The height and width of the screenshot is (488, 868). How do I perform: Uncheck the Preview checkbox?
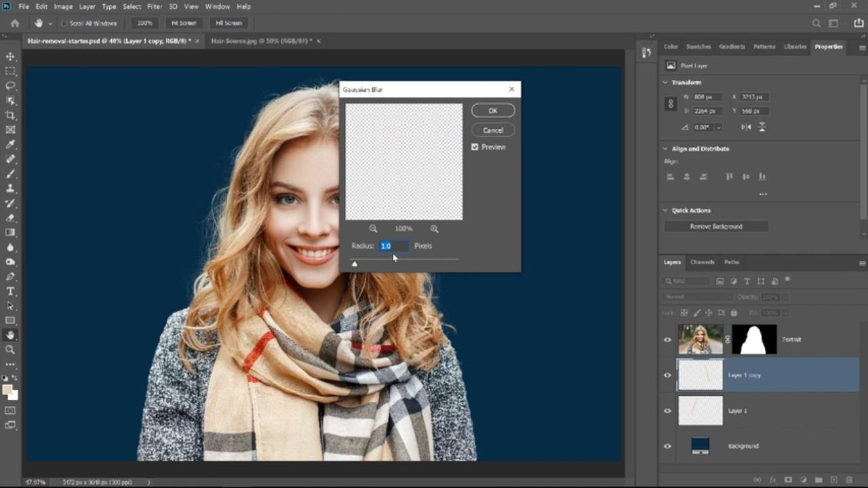point(475,147)
